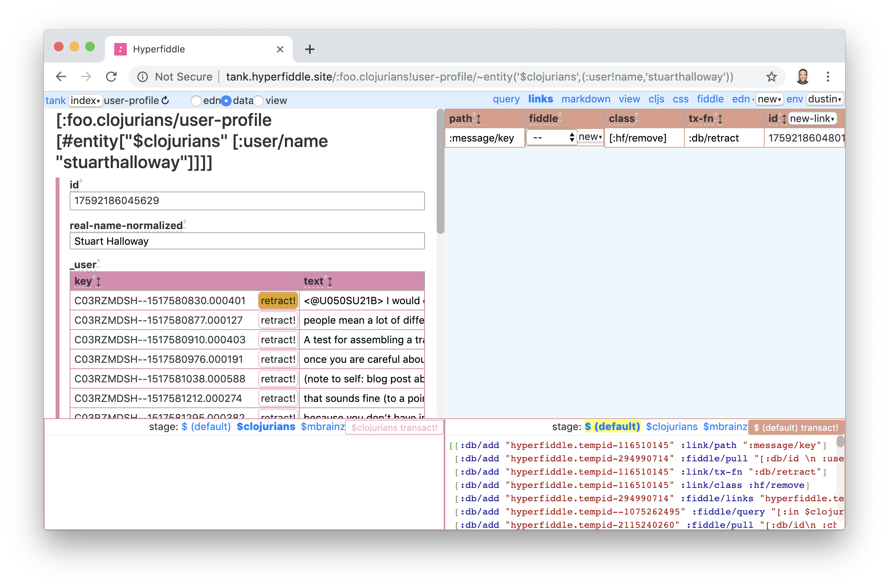Open the index dropdown next to tank
889x588 pixels.
[x=85, y=100]
